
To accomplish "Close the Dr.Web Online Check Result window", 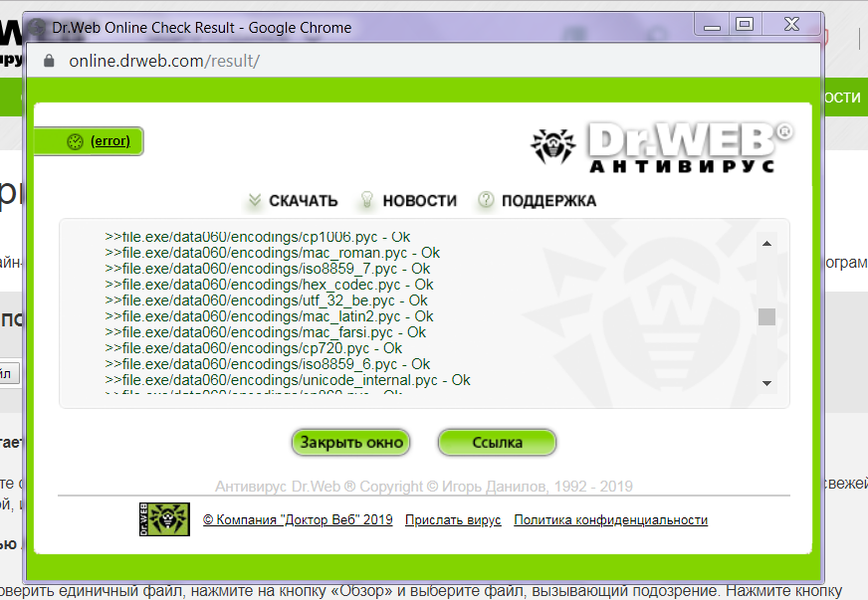I will point(791,24).
